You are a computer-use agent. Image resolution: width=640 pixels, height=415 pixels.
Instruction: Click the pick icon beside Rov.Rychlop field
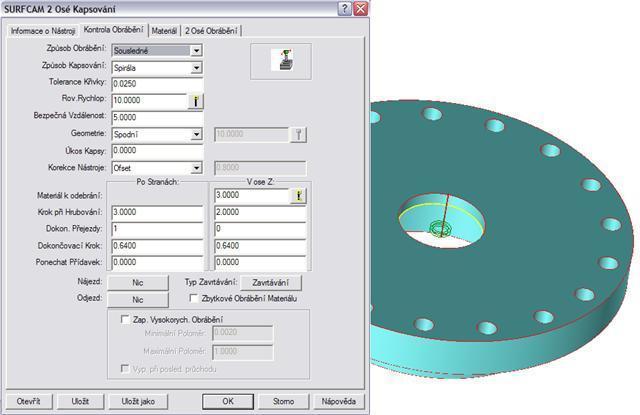coord(196,101)
